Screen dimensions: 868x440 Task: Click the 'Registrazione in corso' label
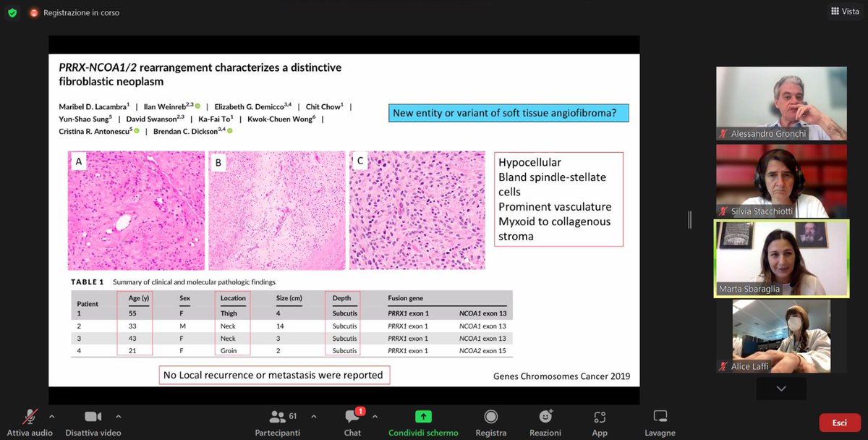[81, 13]
